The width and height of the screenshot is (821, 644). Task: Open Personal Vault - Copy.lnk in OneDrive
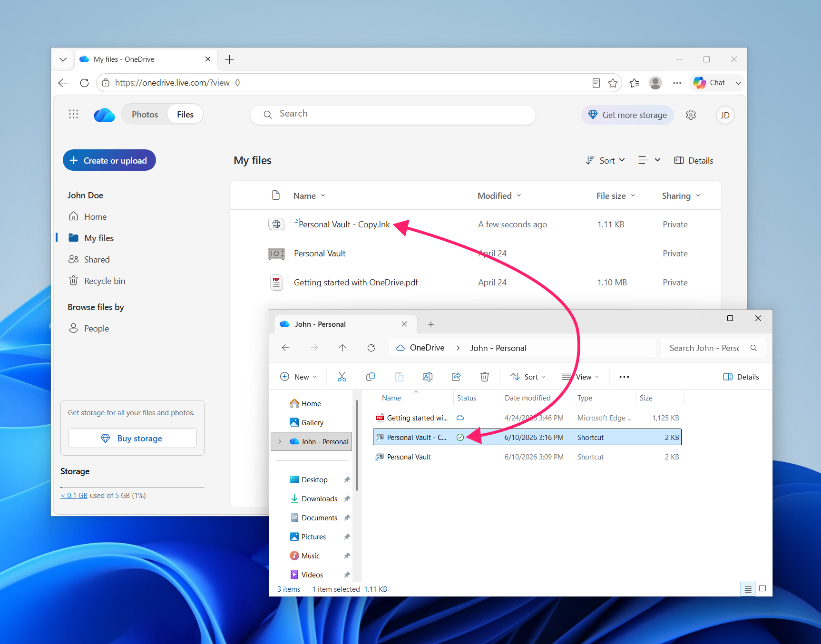tap(344, 224)
